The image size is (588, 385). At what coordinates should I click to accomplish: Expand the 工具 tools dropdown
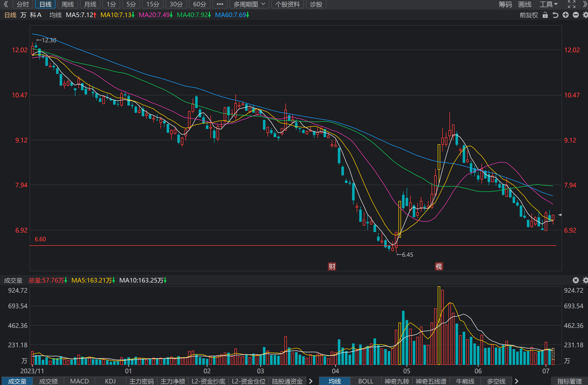coord(549,4)
